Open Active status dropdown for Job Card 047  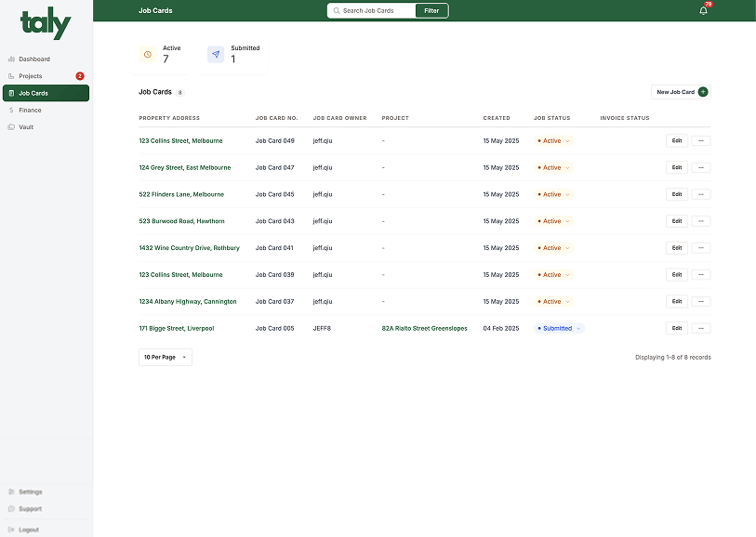pos(554,167)
